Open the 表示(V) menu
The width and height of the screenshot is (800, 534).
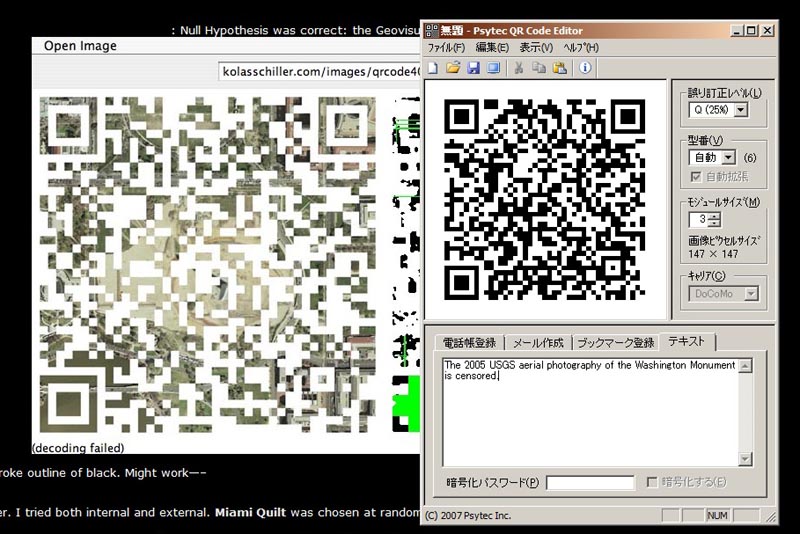[x=536, y=47]
